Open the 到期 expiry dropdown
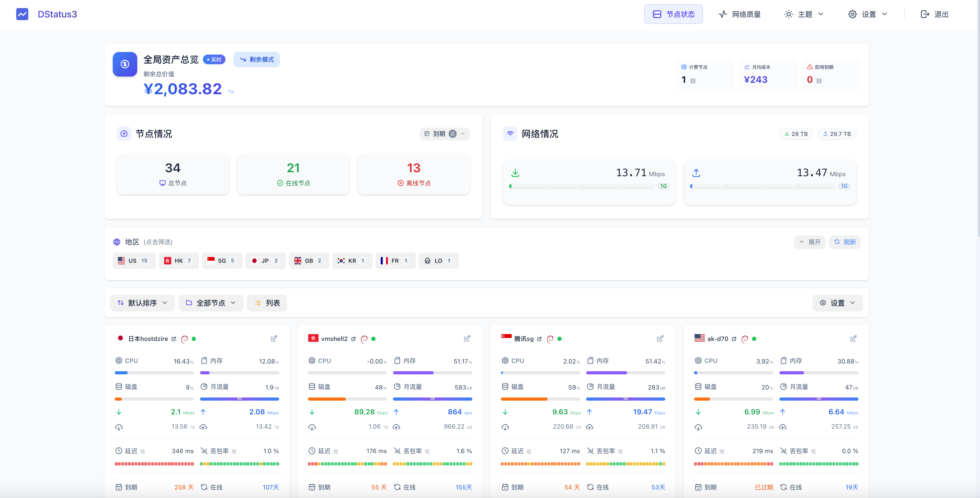This screenshot has height=498, width=980. click(444, 134)
